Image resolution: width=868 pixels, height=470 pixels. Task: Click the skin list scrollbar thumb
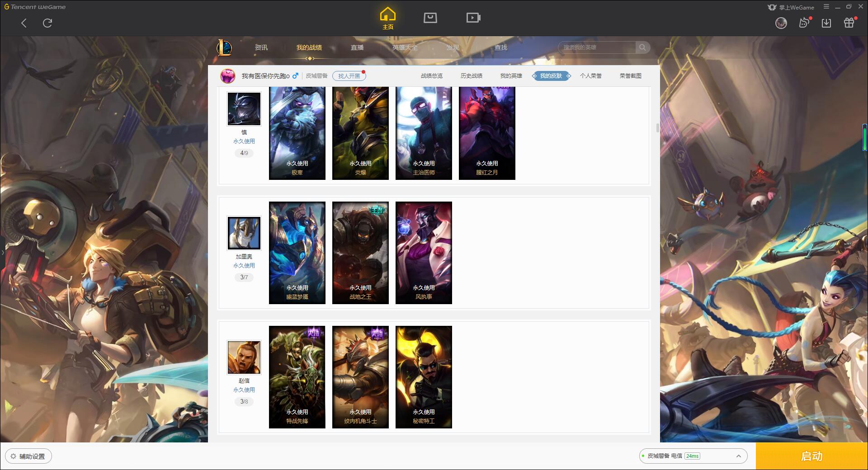(657, 128)
